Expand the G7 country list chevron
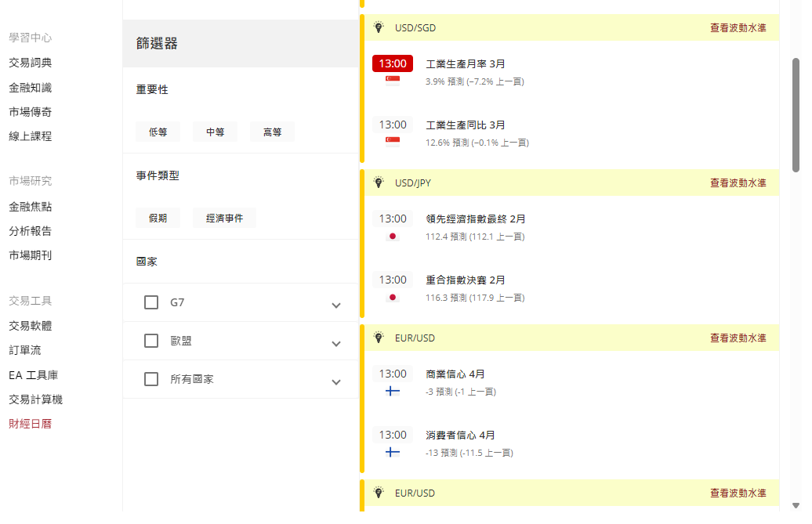Viewport: 812px width, 524px height. coord(336,305)
